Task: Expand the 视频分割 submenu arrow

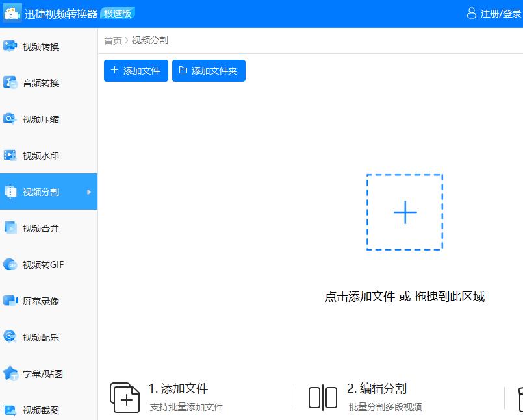Action: (89, 191)
